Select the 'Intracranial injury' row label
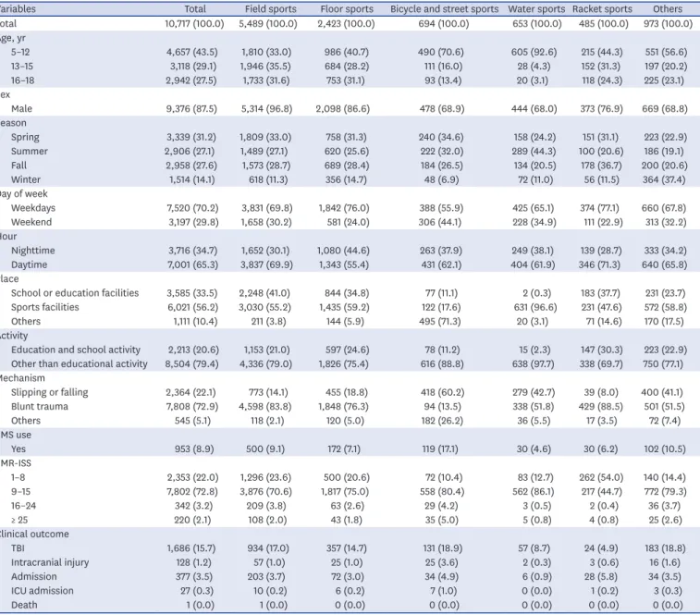700x615 pixels. coord(50,562)
